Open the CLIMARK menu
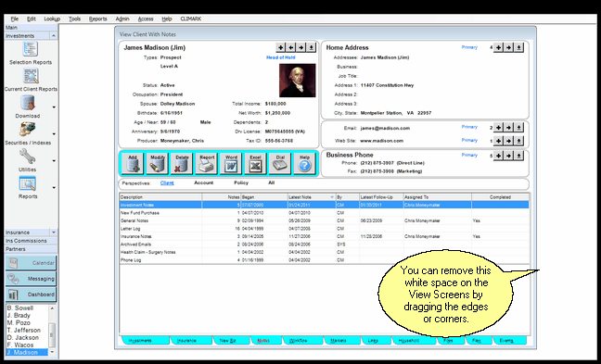The height and width of the screenshot is (364, 601). [190, 19]
